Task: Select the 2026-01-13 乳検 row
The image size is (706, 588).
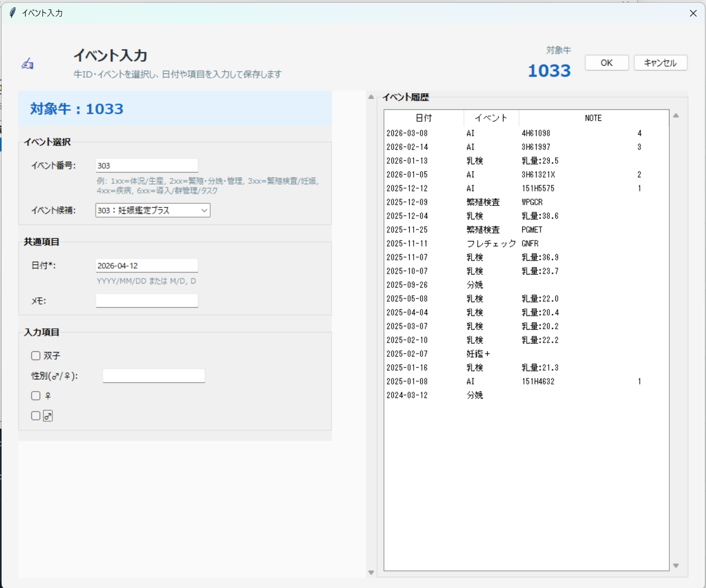Action: pyautogui.click(x=526, y=161)
